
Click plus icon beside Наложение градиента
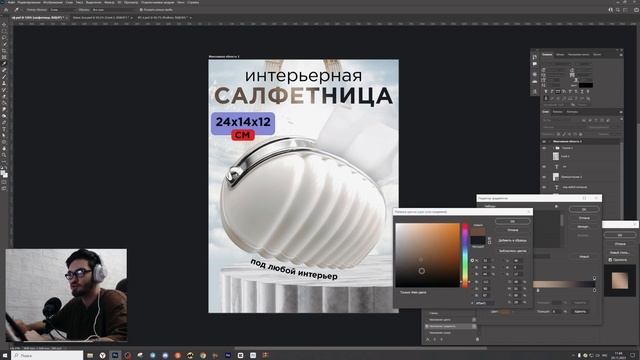[x=474, y=326]
